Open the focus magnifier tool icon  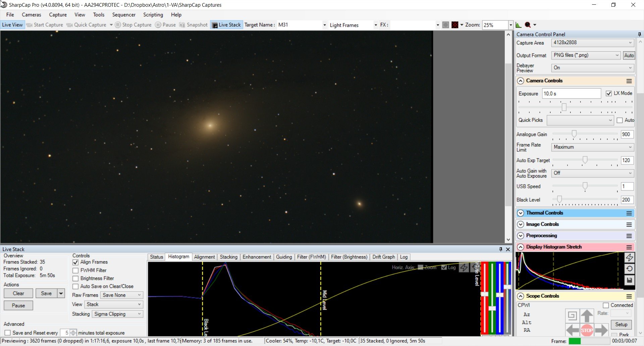(528, 25)
